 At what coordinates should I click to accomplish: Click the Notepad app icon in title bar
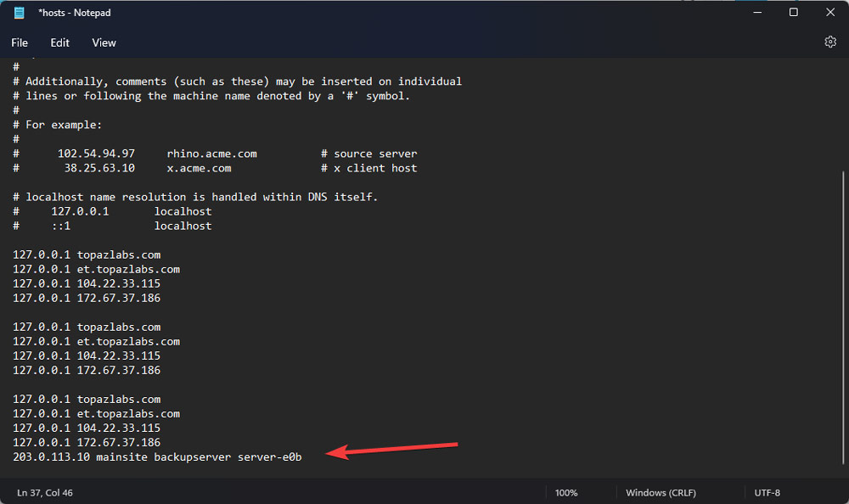(19, 13)
